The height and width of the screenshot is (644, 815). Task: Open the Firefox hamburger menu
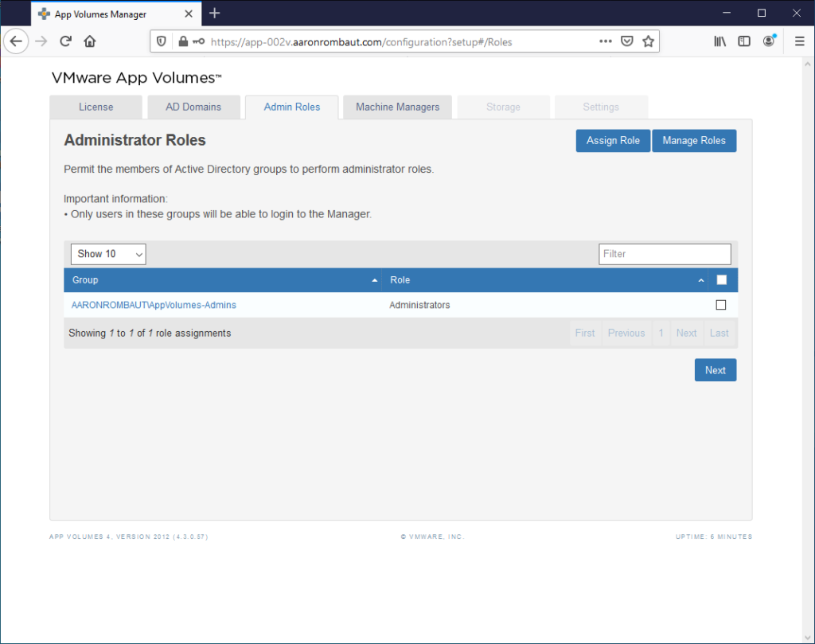point(799,41)
